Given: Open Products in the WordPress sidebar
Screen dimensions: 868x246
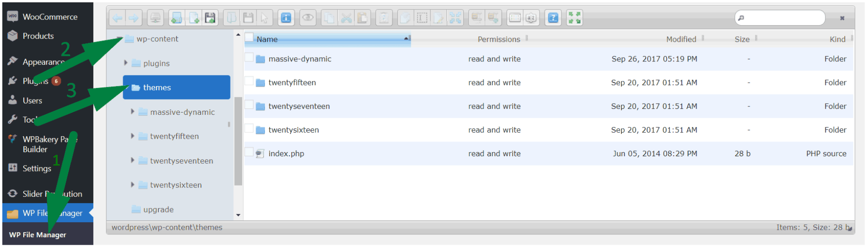Looking at the screenshot, I should (x=38, y=36).
